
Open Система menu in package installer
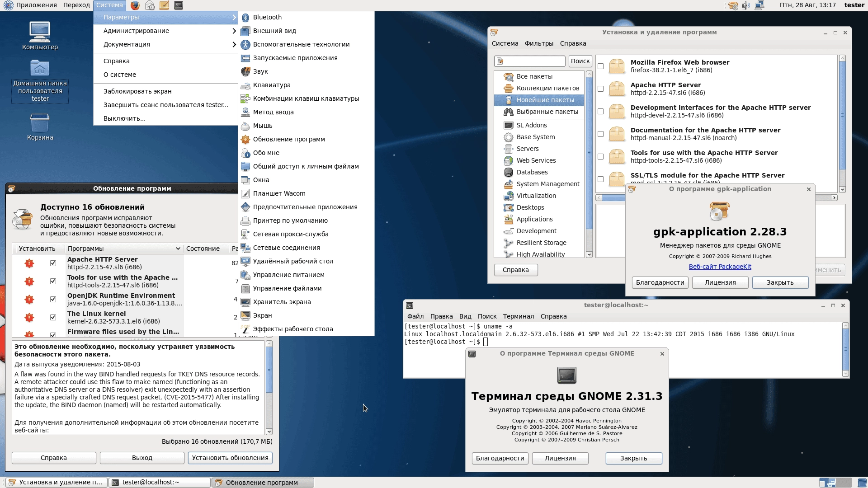point(505,43)
